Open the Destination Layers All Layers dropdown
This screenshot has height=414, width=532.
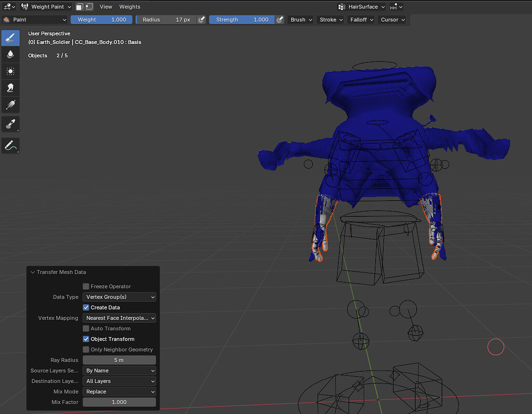click(119, 381)
